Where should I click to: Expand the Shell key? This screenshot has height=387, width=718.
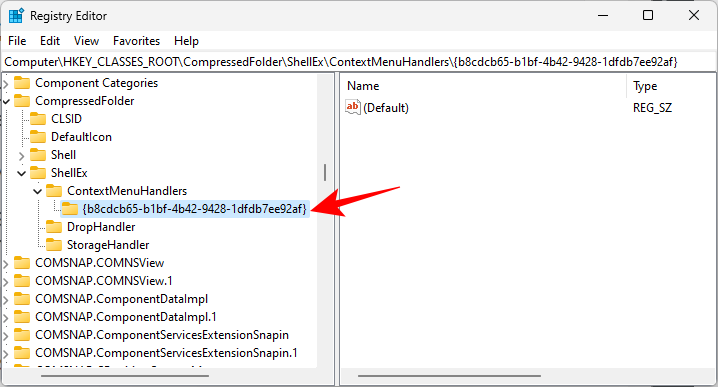[x=22, y=156]
